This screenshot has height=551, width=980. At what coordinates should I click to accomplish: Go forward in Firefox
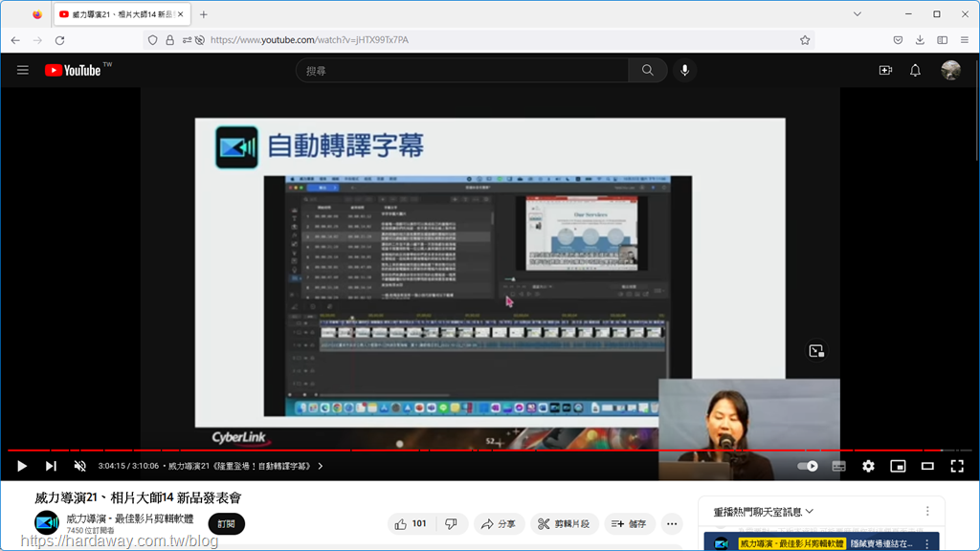[37, 40]
